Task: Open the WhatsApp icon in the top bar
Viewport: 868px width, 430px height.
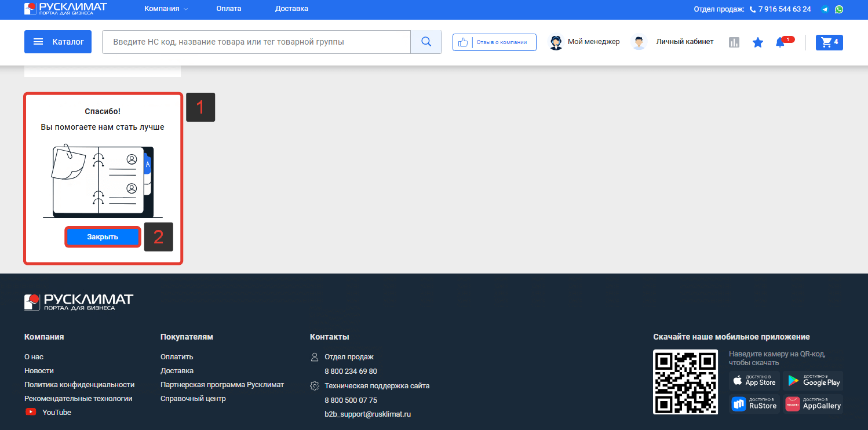Action: (838, 9)
